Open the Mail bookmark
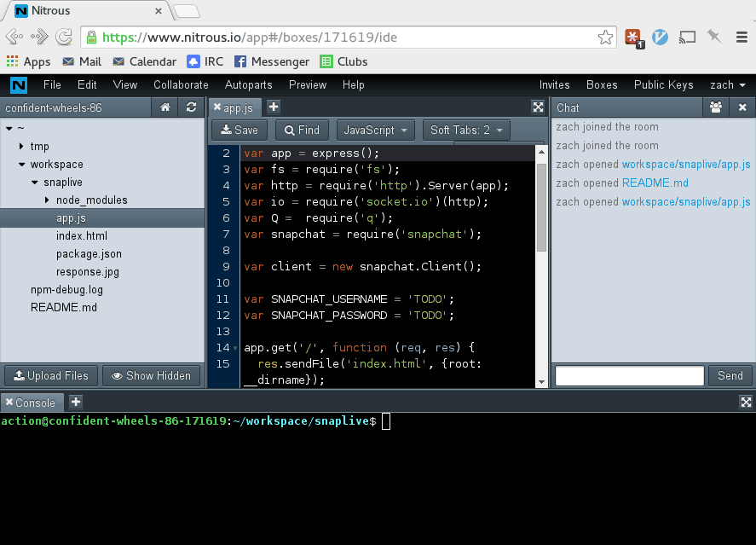Viewport: 756px width, 545px height. [82, 61]
